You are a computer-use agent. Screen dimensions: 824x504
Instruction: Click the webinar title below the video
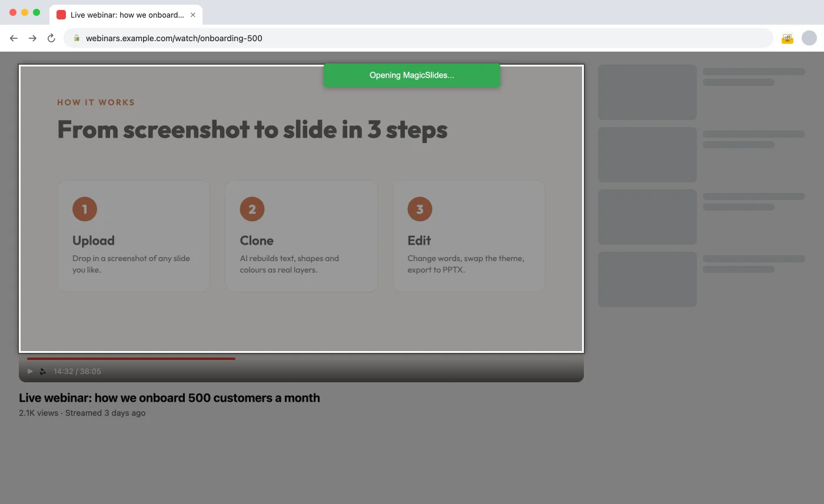coord(170,398)
